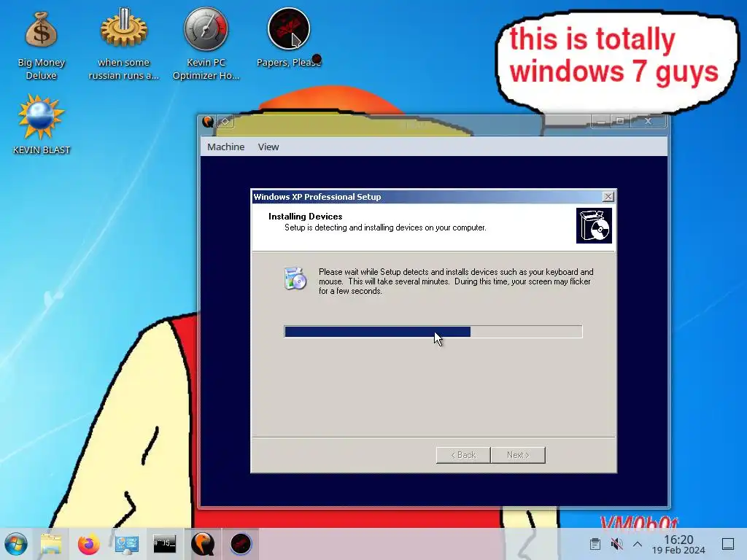
Task: Open Big Money Deluxe desktop icon
Action: [41, 44]
